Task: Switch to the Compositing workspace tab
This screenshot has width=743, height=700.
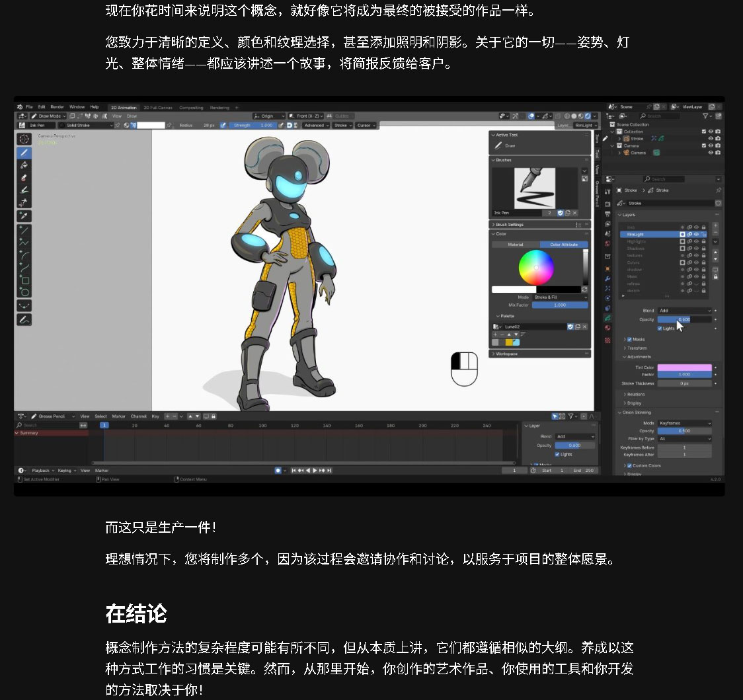Action: click(x=191, y=108)
